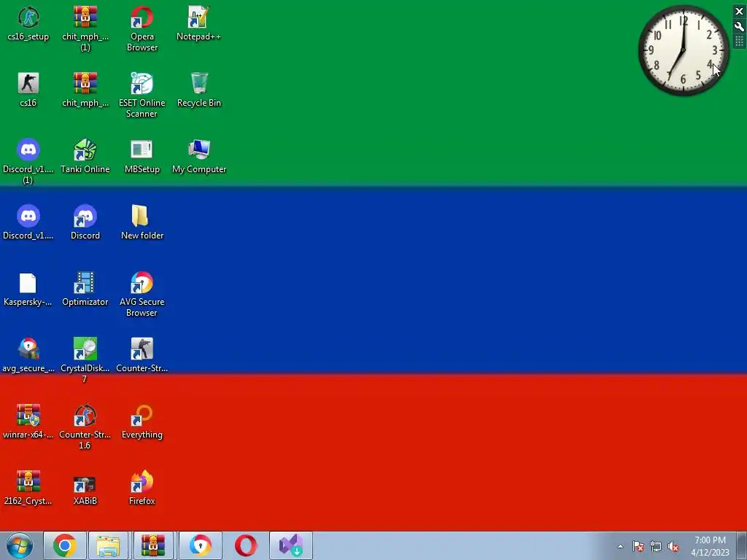The height and width of the screenshot is (560, 747).
Task: Open AVG Secure Browser taskbar button
Action: coord(200,545)
